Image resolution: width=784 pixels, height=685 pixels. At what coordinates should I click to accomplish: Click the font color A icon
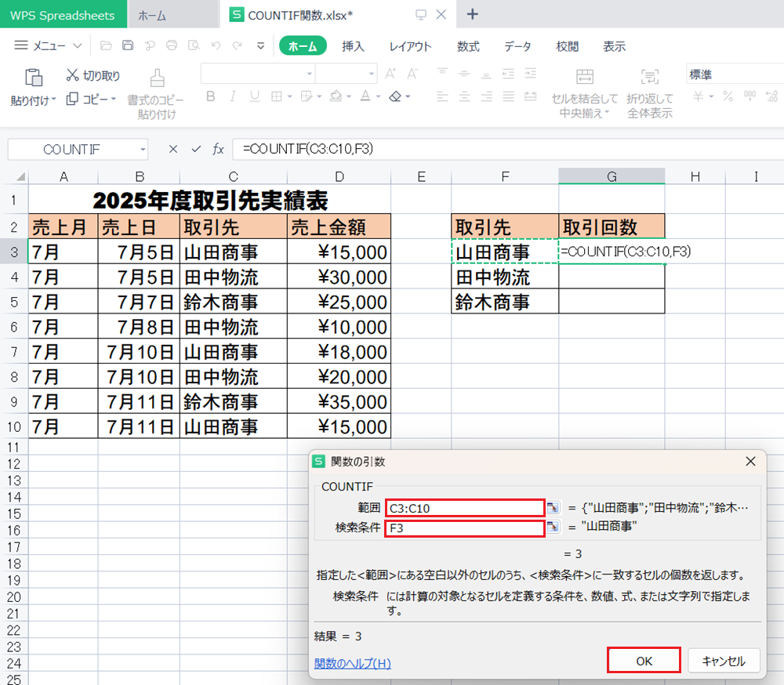click(x=365, y=96)
